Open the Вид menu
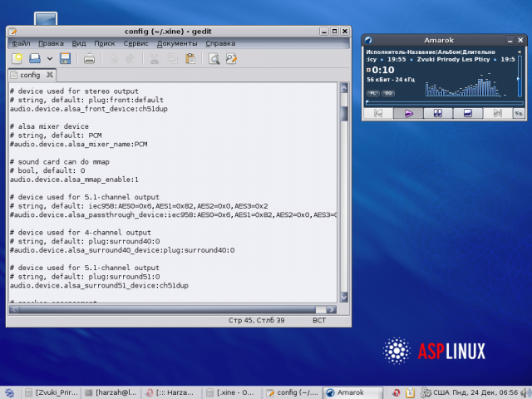The height and width of the screenshot is (399, 532). [x=79, y=43]
